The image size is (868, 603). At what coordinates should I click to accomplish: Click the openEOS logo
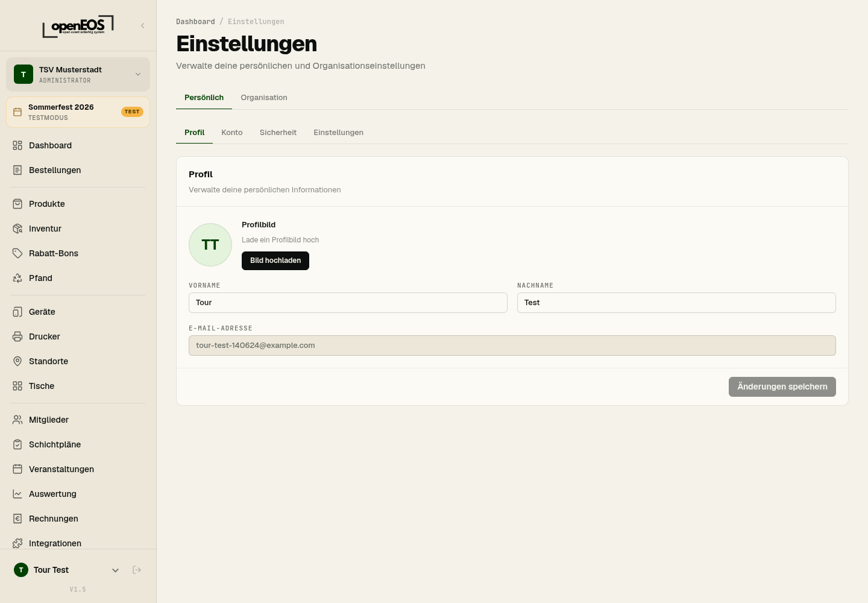tap(78, 27)
